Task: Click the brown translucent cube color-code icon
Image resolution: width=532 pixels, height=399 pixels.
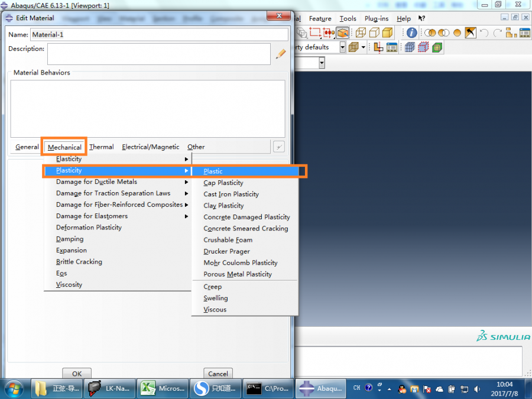Action: click(353, 47)
